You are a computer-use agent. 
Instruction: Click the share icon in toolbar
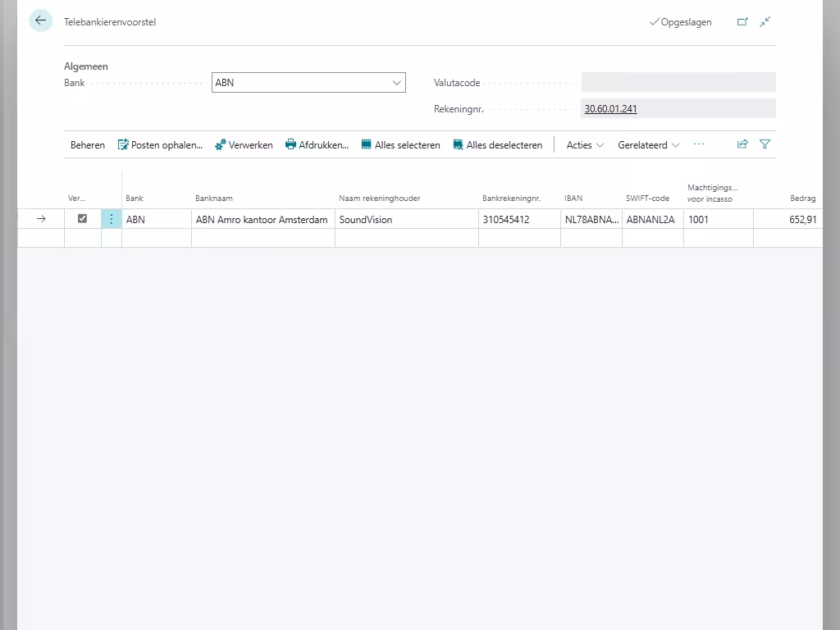pyautogui.click(x=742, y=144)
